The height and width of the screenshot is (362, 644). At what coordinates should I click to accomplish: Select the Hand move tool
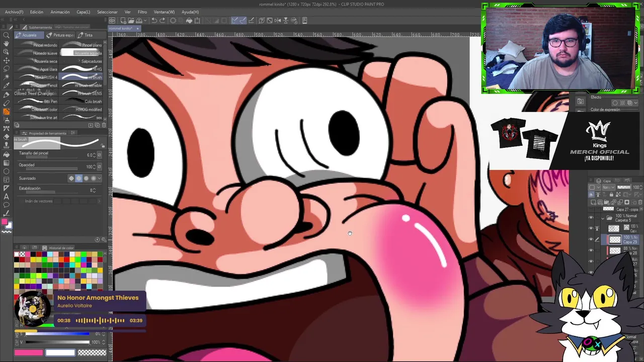(x=7, y=44)
